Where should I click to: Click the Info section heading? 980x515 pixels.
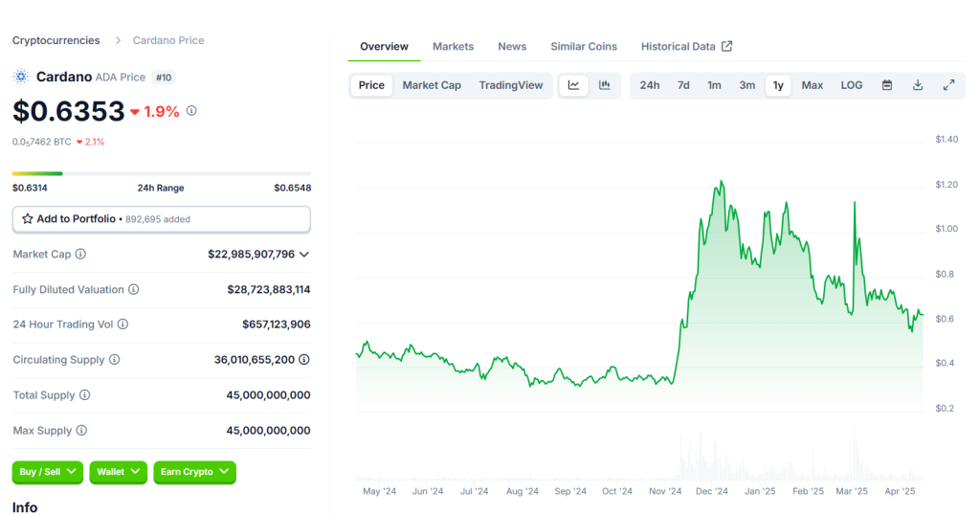25,507
